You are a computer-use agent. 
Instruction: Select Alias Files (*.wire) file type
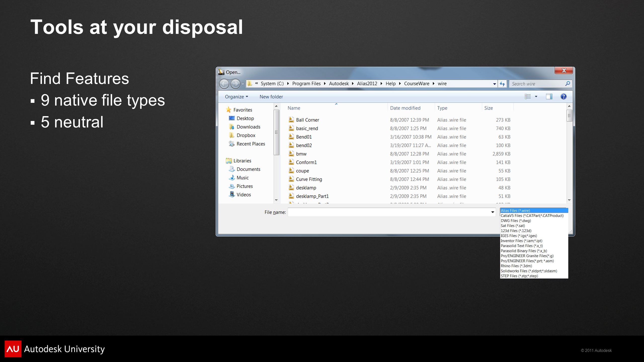tap(534, 211)
